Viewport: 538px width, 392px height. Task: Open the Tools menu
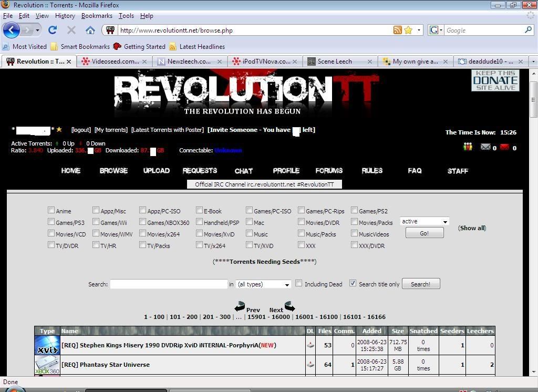pyautogui.click(x=126, y=16)
